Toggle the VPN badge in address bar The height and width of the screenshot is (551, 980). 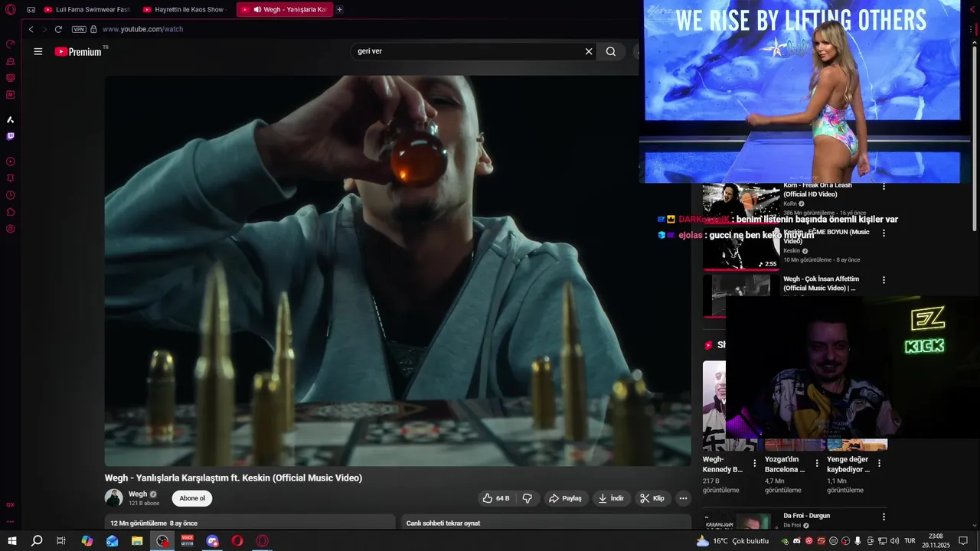click(x=79, y=29)
